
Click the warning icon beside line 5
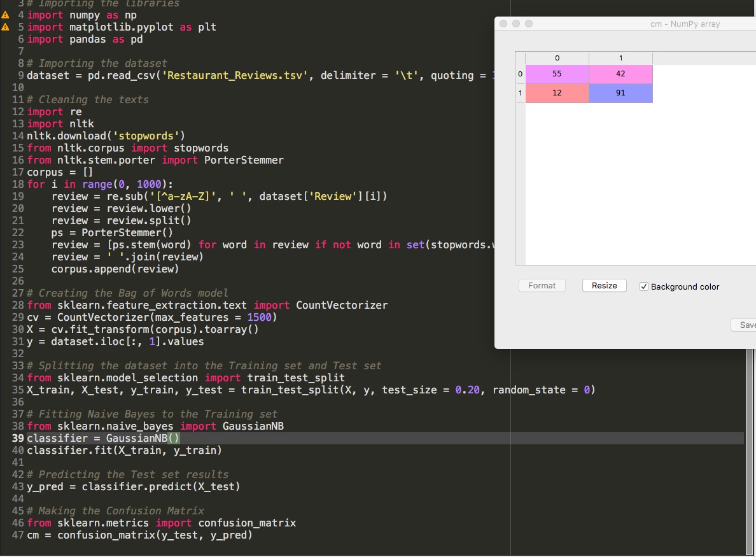pyautogui.click(x=6, y=27)
